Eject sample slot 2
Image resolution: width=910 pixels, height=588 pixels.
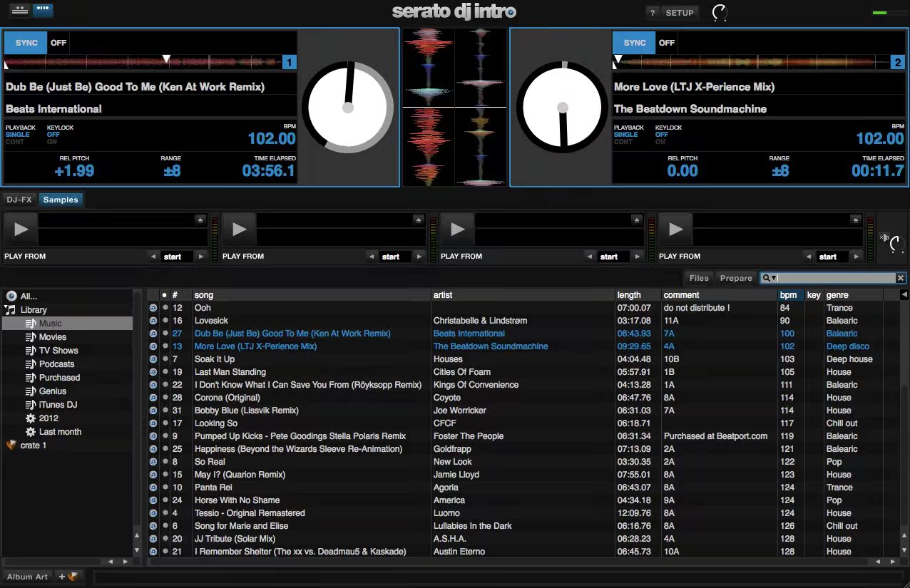pyautogui.click(x=419, y=220)
